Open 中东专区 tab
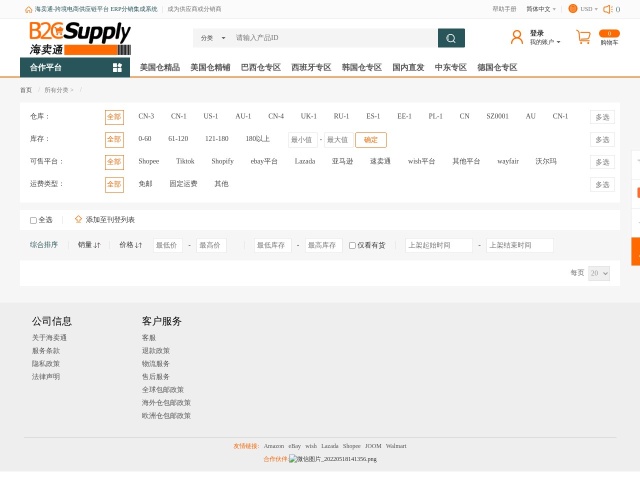640x480 pixels. tap(451, 67)
